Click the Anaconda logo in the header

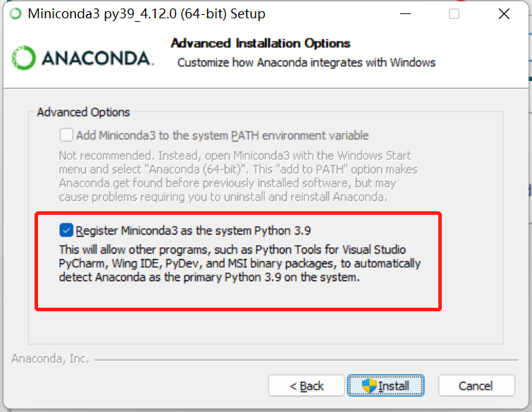[82, 58]
